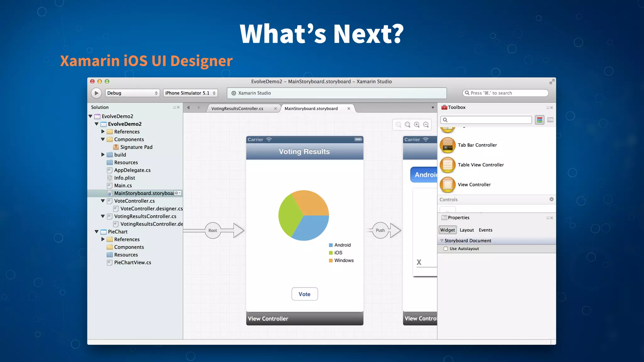Select the pie chart view on the storyboard
Image resolution: width=644 pixels, height=362 pixels.
pyautogui.click(x=303, y=216)
